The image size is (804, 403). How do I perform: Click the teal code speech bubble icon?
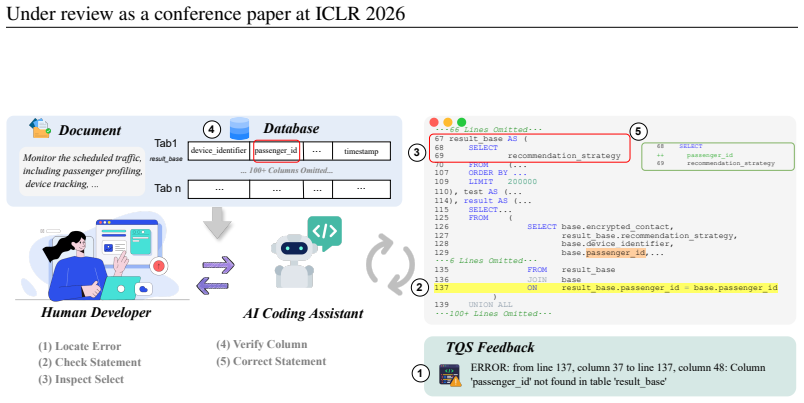point(325,232)
